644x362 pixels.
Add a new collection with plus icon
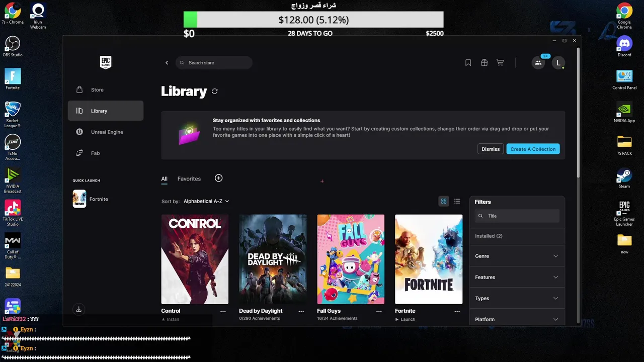(x=218, y=178)
